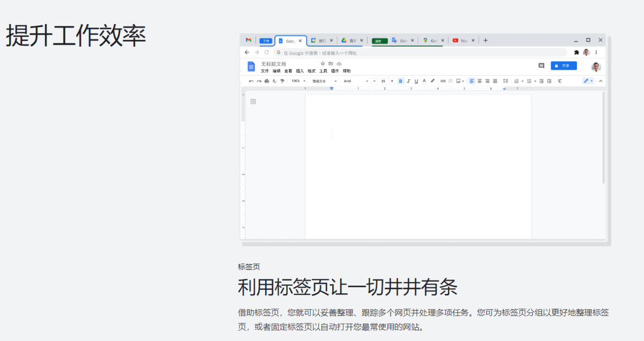The height and width of the screenshot is (341, 644).
Task: Align text to the right
Action: (487, 81)
